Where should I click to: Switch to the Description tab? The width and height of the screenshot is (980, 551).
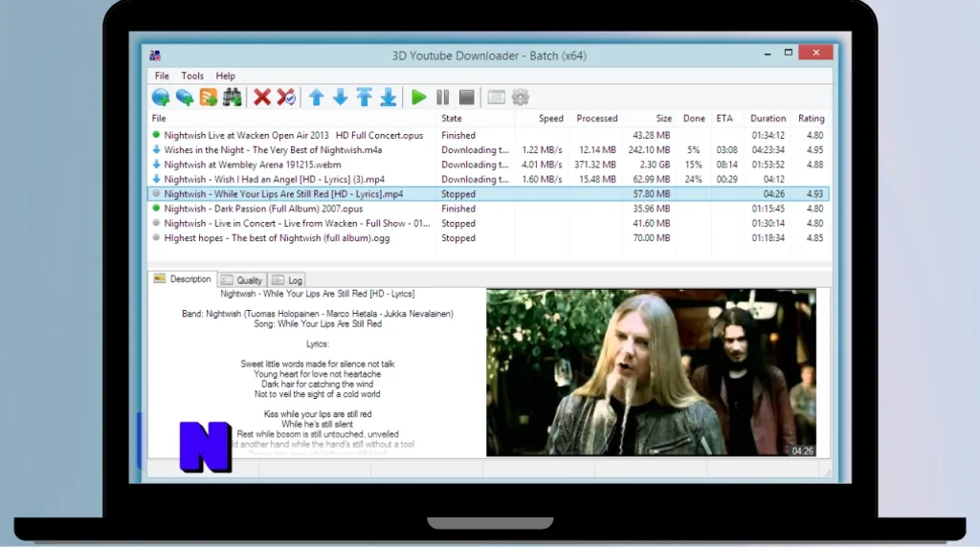click(x=183, y=279)
